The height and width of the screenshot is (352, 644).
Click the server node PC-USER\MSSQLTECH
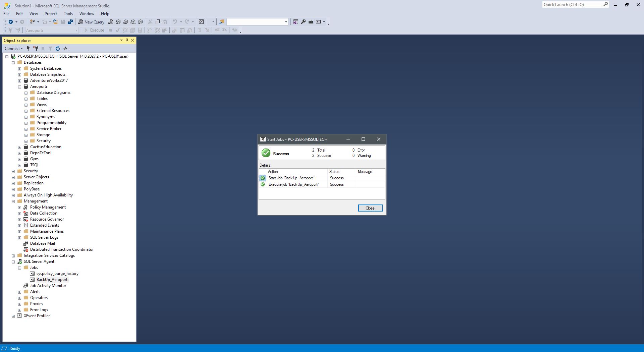click(73, 56)
